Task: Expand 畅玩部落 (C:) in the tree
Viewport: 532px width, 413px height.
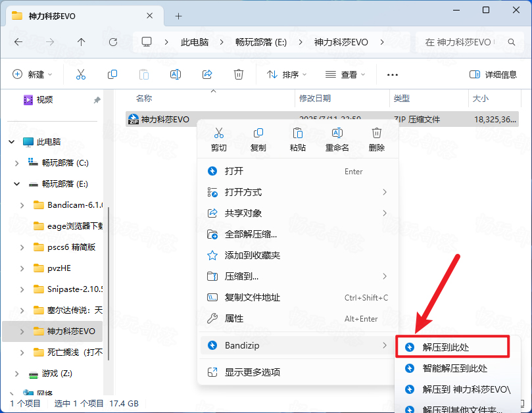Action: click(17, 163)
